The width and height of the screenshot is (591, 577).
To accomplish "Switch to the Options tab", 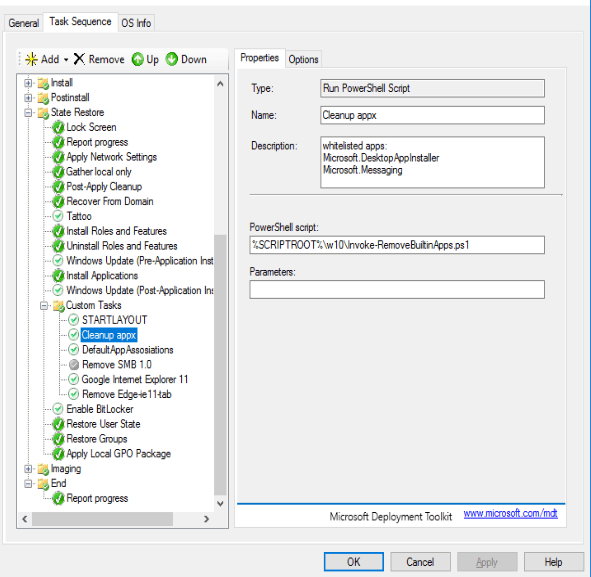I will 303,59.
